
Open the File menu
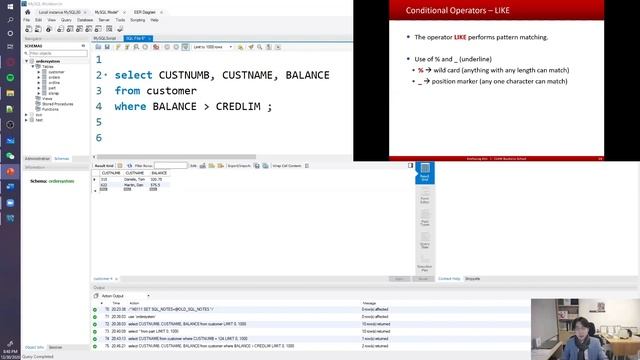[x=27, y=20]
